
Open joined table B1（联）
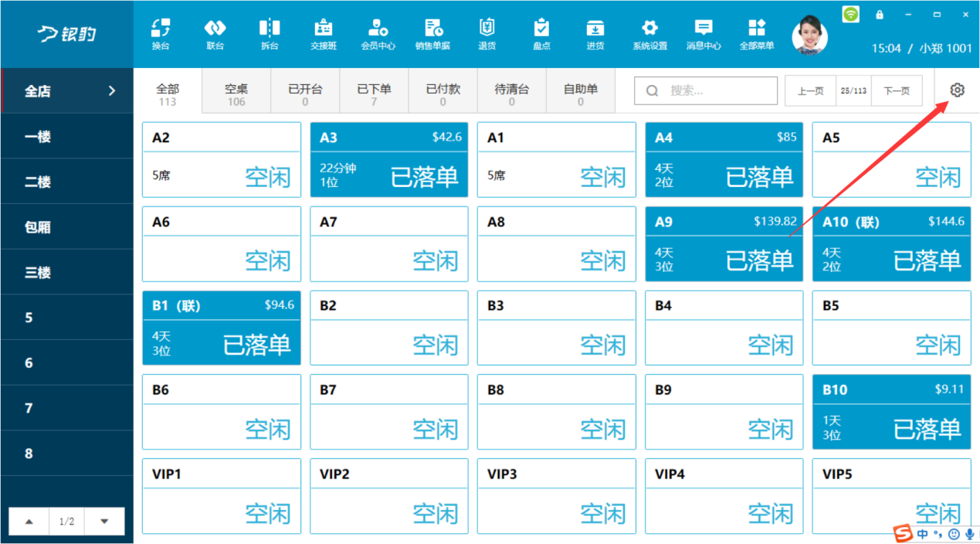point(222,328)
